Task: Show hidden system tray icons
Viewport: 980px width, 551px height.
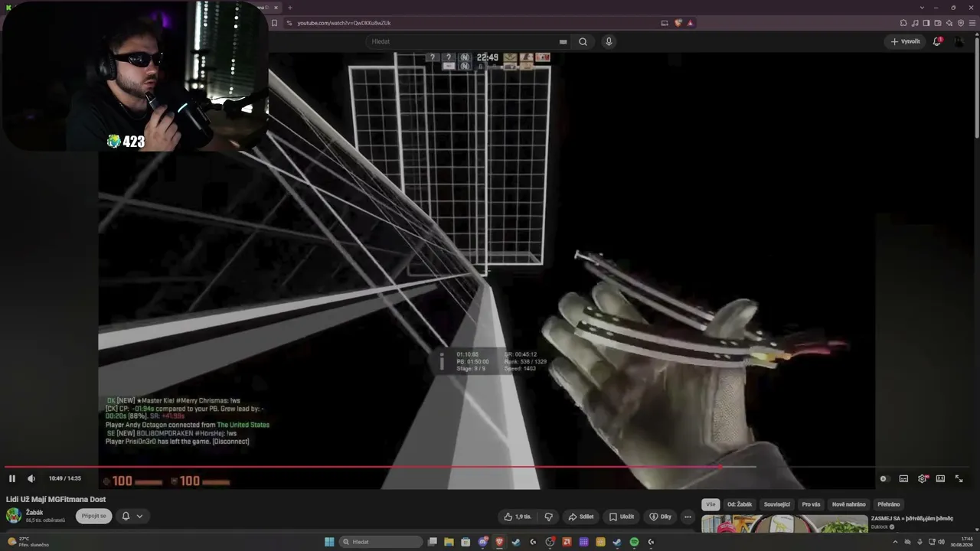Action: (895, 542)
